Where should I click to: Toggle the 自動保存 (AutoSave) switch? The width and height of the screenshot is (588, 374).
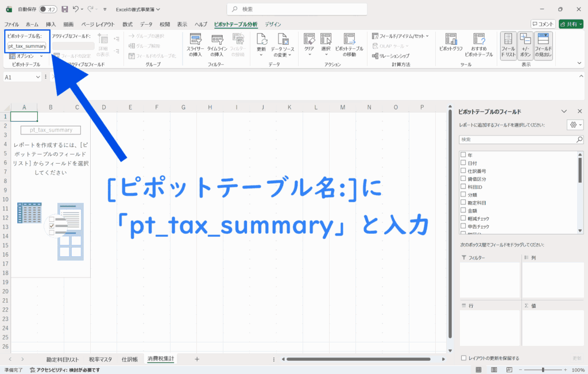click(48, 9)
